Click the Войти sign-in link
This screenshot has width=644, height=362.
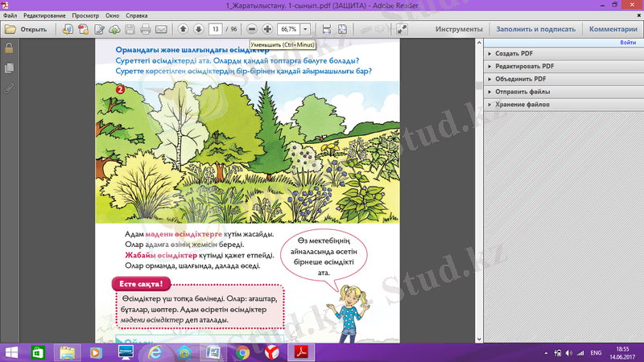pyautogui.click(x=628, y=43)
